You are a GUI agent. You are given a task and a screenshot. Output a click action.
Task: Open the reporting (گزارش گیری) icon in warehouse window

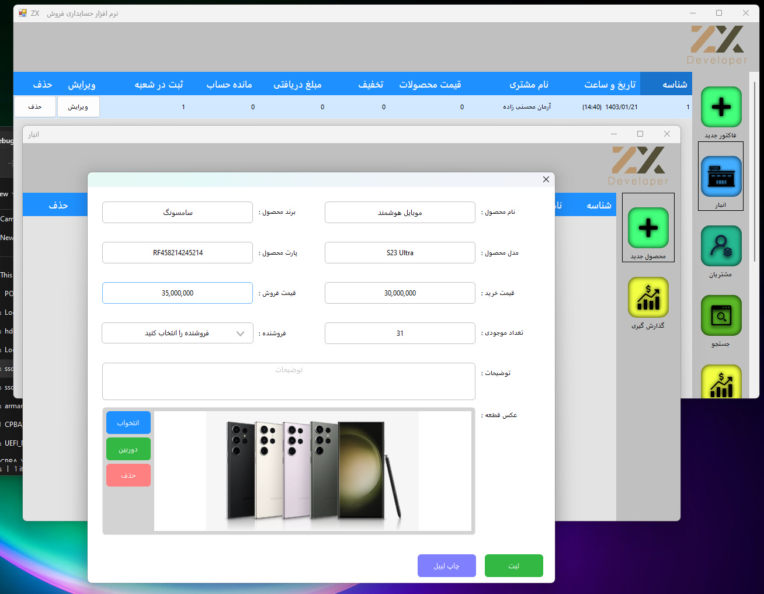648,297
